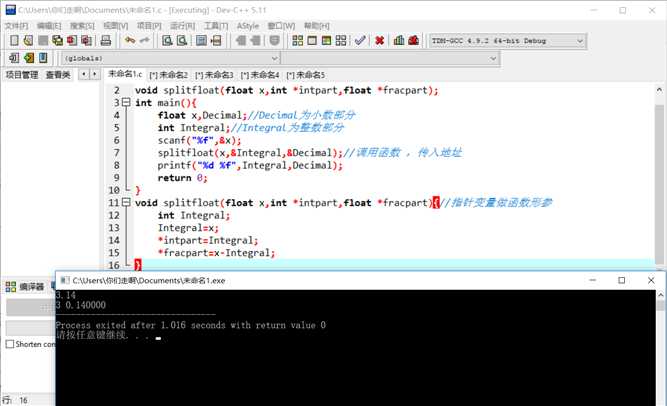The image size is (667, 406).
Task: Click the Open file toolbar icon
Action: pyautogui.click(x=28, y=40)
